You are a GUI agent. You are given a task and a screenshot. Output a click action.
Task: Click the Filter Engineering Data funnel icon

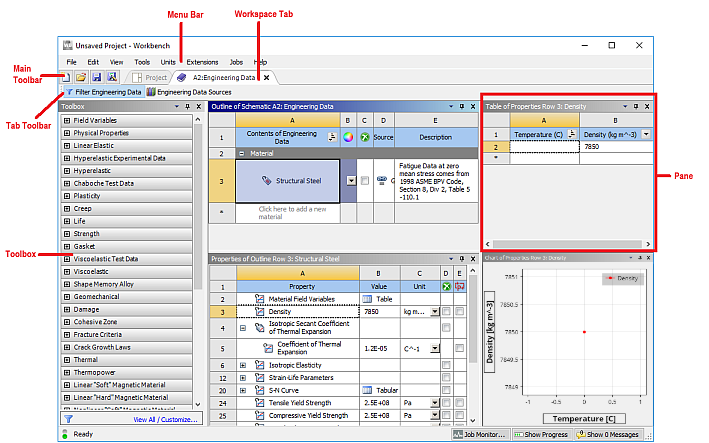(67, 92)
